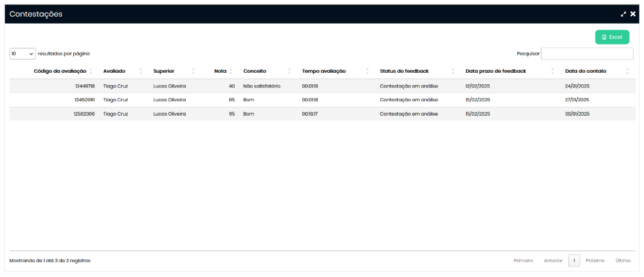Sort by Data prazo de feedback arrows

point(553,71)
